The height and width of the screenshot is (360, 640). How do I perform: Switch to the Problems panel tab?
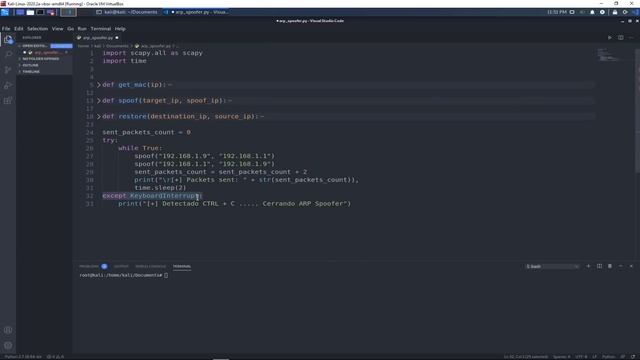point(89,266)
